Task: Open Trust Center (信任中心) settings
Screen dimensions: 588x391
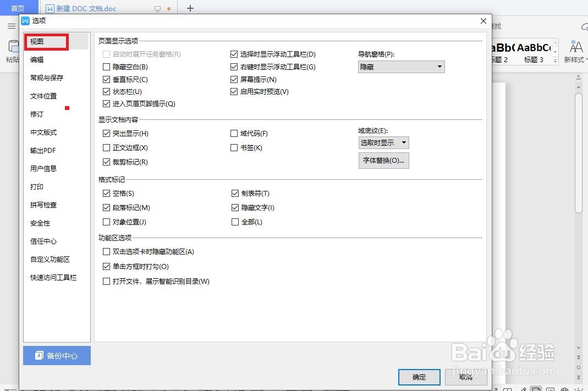Action: pos(43,241)
